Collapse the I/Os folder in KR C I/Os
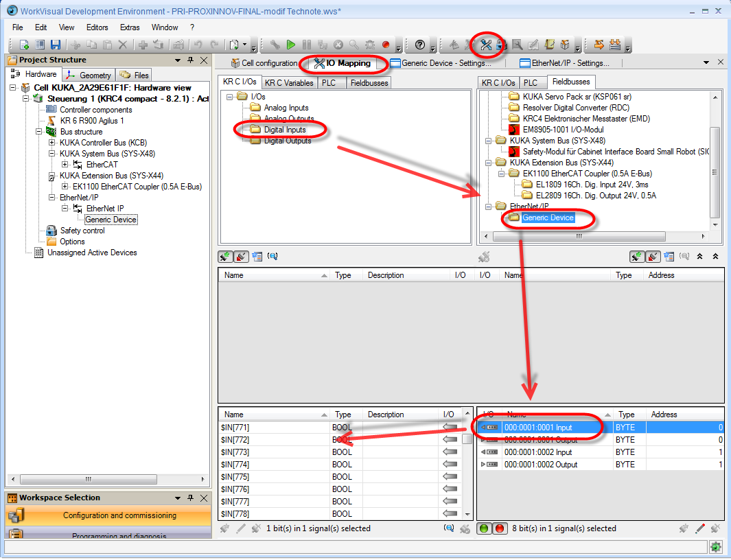This screenshot has height=560, width=731. click(x=229, y=97)
